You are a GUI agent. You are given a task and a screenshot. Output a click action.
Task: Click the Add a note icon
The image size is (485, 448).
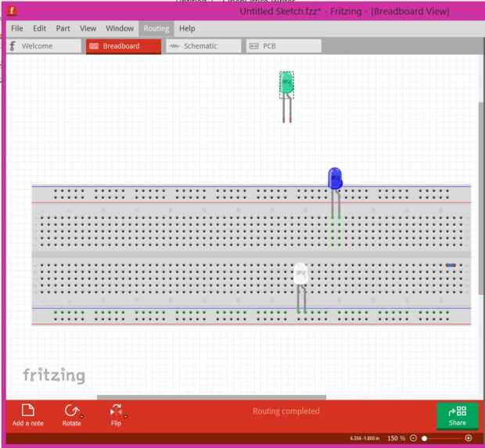coord(28,410)
